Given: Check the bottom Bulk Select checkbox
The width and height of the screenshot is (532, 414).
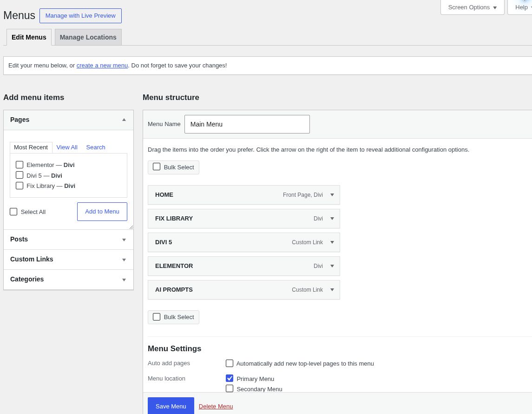Looking at the screenshot, I should pos(157,317).
